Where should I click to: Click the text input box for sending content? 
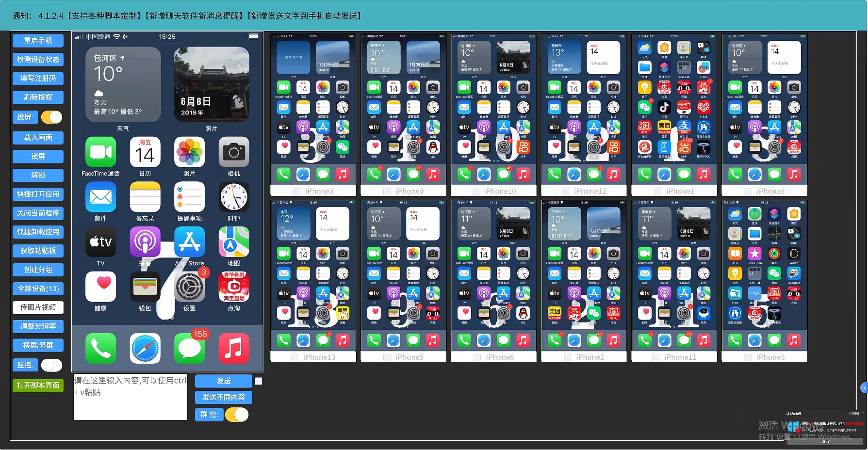pyautogui.click(x=130, y=397)
